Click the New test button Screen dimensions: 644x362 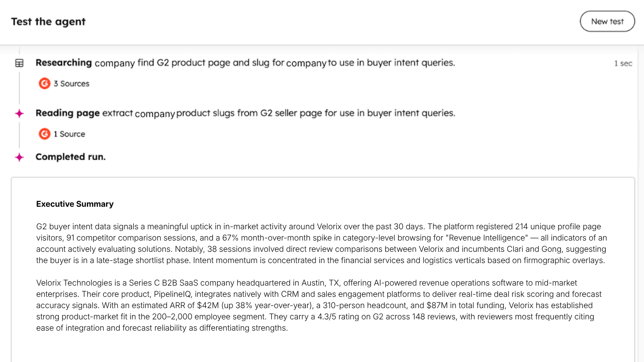click(607, 21)
